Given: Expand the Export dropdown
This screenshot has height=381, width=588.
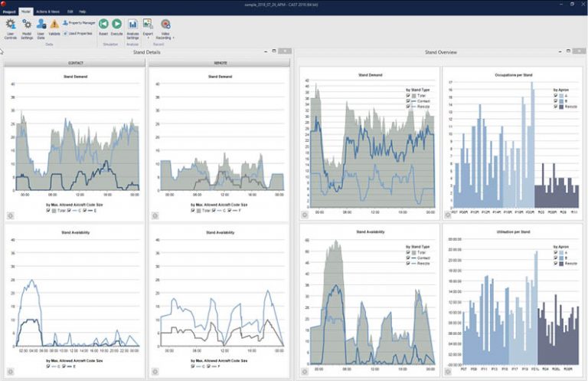Looking at the screenshot, I should point(148,38).
